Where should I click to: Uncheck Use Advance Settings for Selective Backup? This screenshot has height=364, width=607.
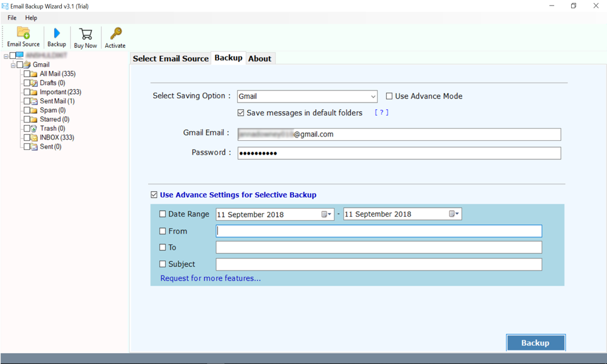(154, 195)
